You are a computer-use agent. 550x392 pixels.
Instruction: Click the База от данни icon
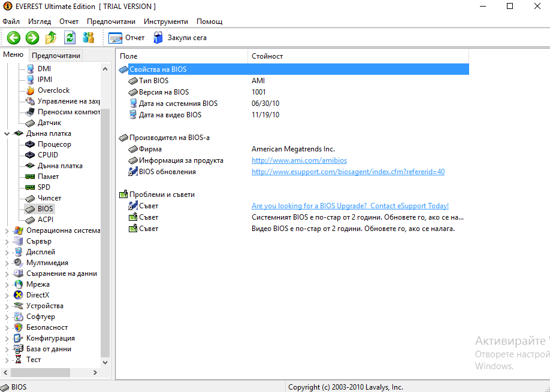point(18,349)
